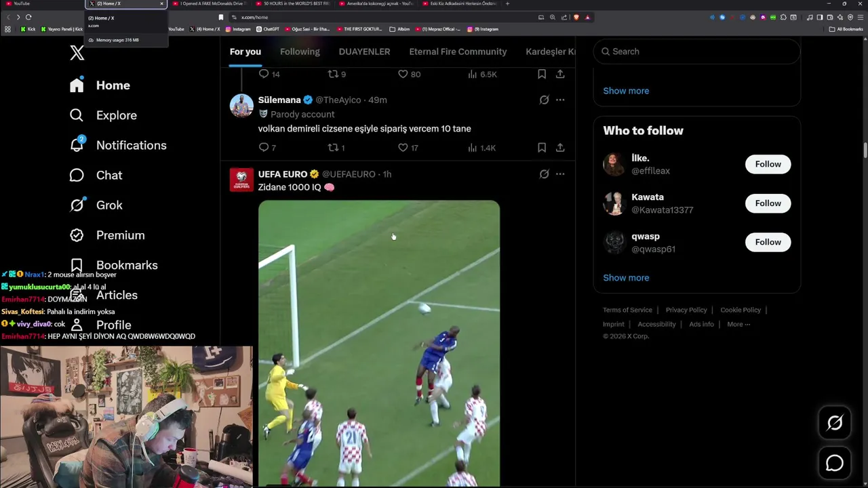The width and height of the screenshot is (868, 488).
Task: Share the top post with 80 likes
Action: 560,74
